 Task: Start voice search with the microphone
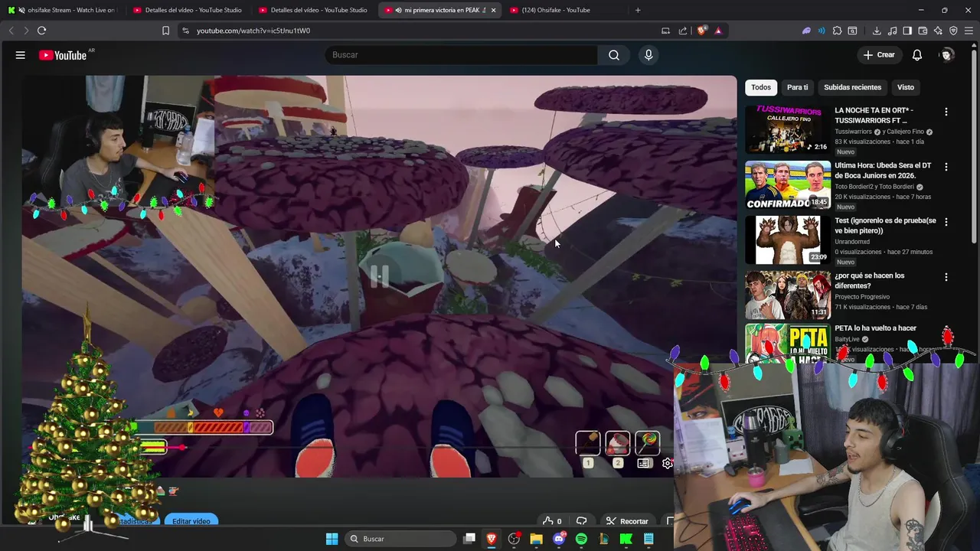point(648,55)
